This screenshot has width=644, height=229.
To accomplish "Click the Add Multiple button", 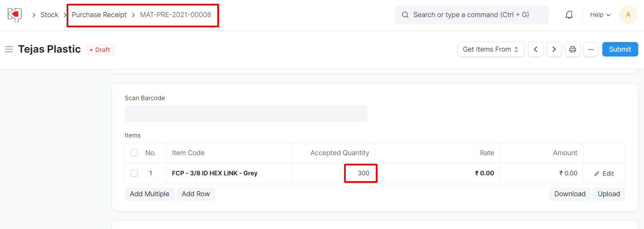I will click(150, 194).
